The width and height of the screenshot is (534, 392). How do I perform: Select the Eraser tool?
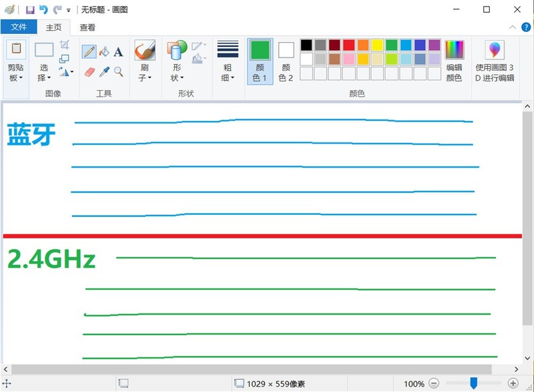89,71
